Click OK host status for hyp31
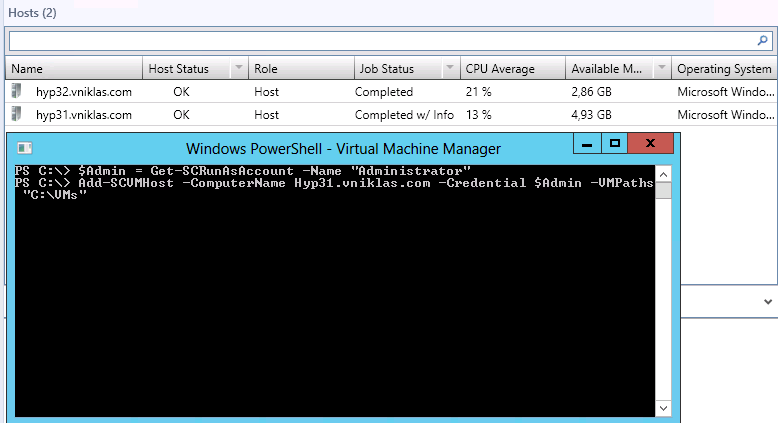The image size is (778, 423). [181, 115]
